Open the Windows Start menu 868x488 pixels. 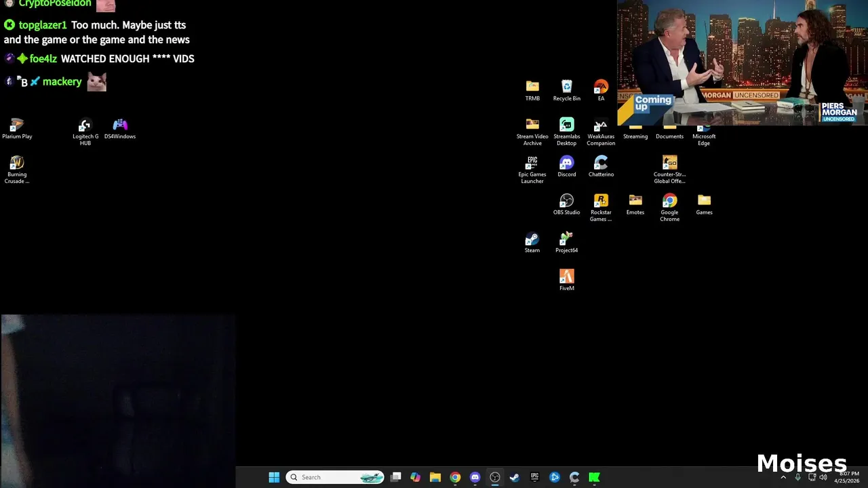click(x=274, y=477)
